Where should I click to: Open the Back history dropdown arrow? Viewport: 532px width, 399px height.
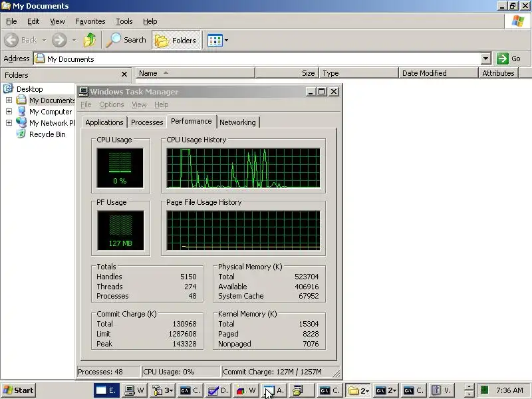44,40
